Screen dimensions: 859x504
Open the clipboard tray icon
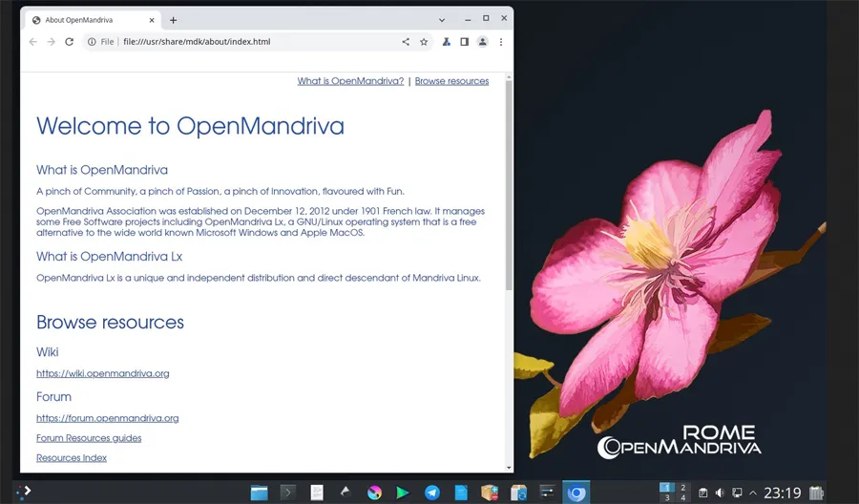coord(702,493)
